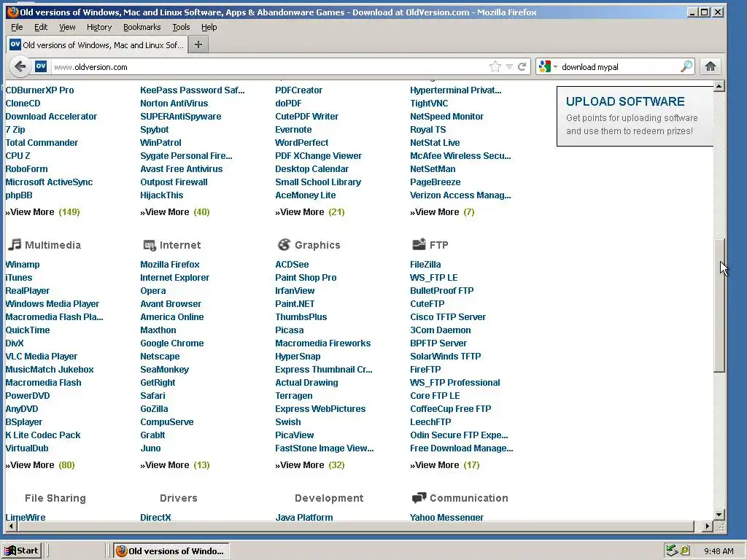Click the File Sharing category heading
This screenshot has width=747, height=560.
coord(55,498)
